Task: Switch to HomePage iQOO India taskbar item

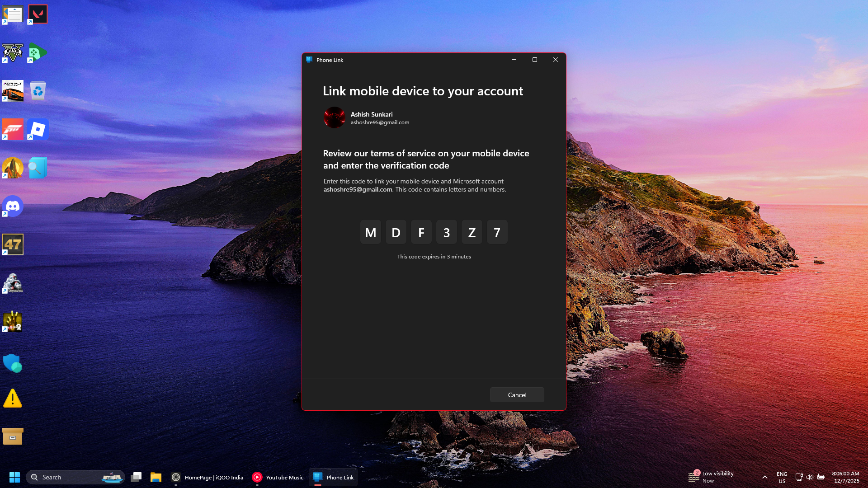Action: click(x=207, y=477)
